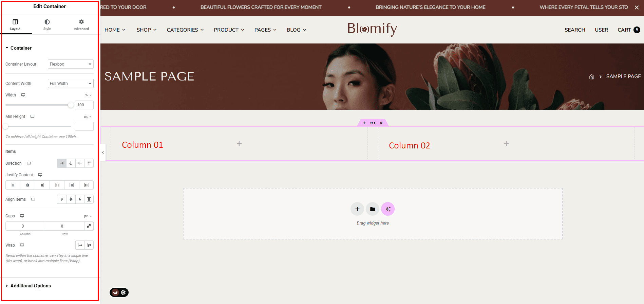Align items stretch
The height and width of the screenshot is (304, 644).
[89, 199]
